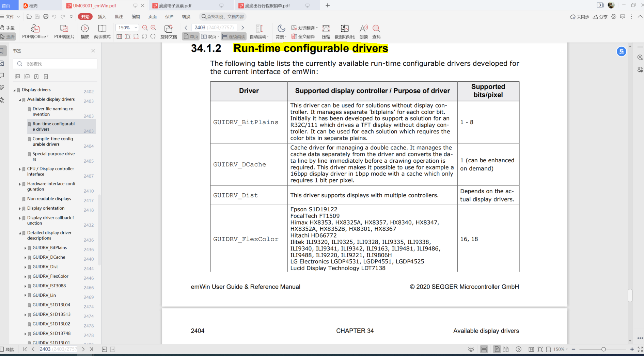The width and height of the screenshot is (644, 356).
Task: Toggle 连续阅读 continuous reading mode
Action: pos(234,36)
